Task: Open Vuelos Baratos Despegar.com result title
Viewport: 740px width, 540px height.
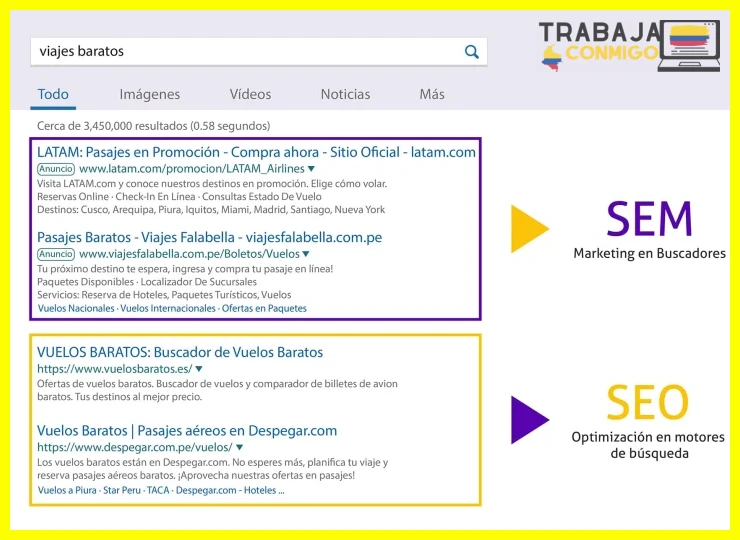Action: [x=187, y=431]
